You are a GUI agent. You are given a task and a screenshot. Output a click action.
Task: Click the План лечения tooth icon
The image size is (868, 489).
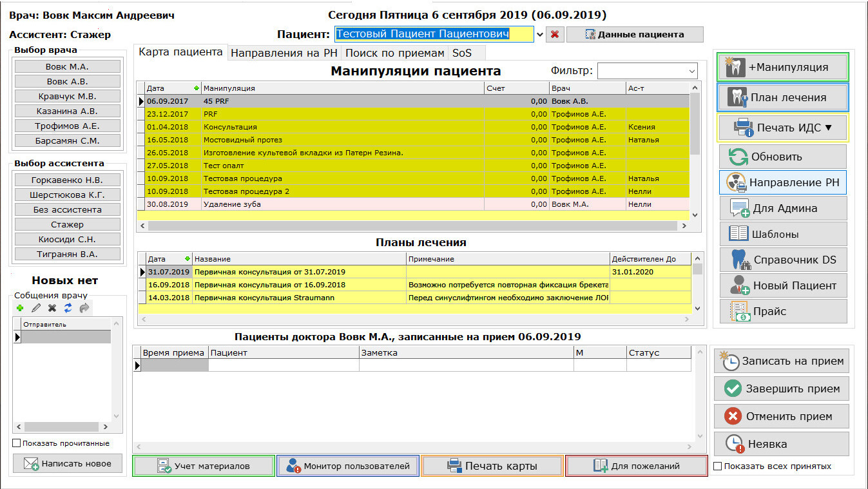pyautogui.click(x=738, y=97)
